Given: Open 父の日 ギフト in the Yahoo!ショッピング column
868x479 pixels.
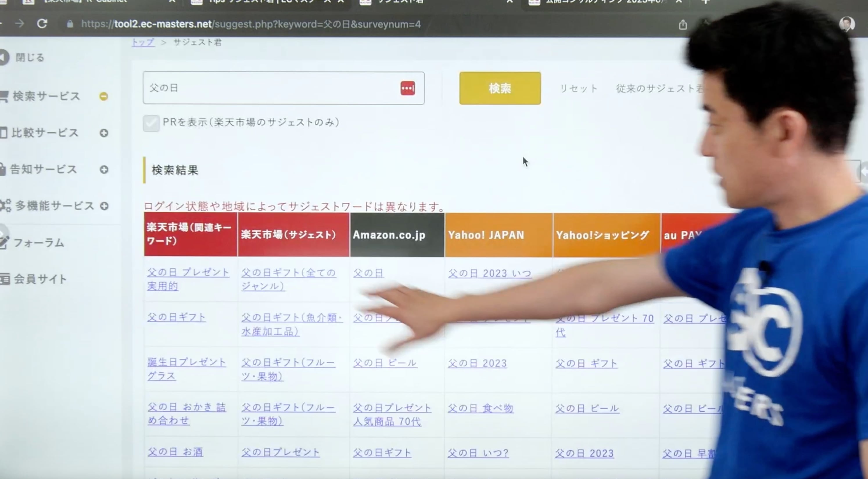Looking at the screenshot, I should coord(586,363).
